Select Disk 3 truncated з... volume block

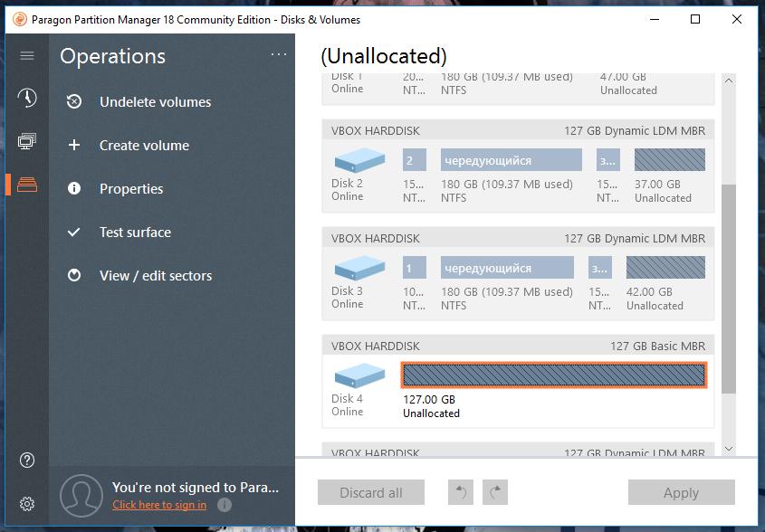click(x=600, y=268)
